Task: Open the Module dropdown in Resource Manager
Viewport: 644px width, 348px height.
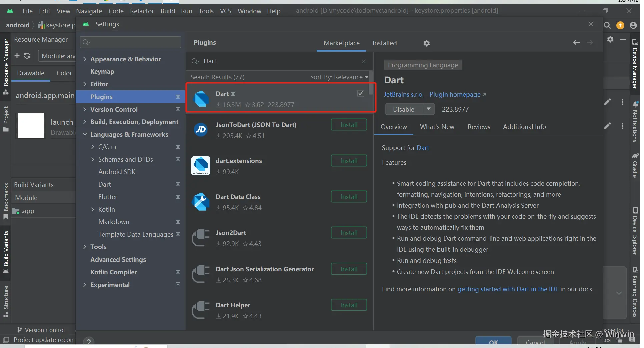Action: coord(57,56)
